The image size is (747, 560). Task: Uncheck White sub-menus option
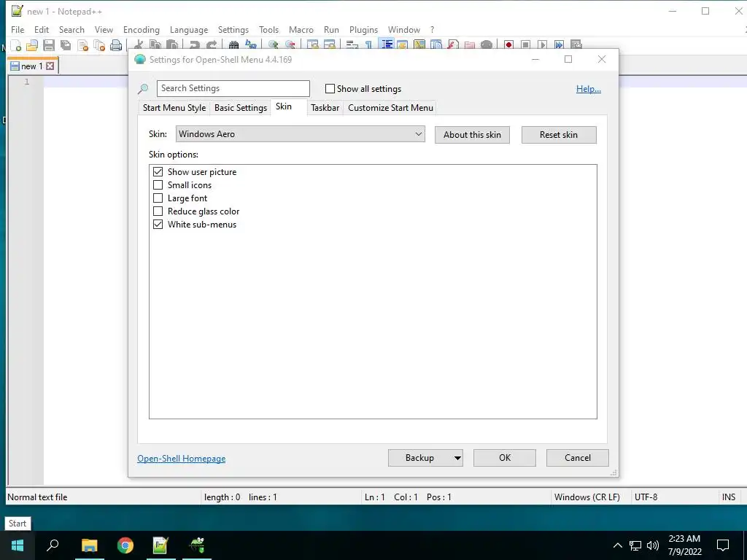click(x=158, y=224)
